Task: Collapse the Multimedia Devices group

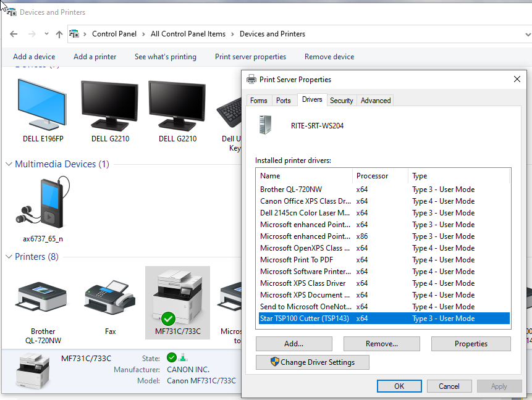Action: tap(9, 164)
